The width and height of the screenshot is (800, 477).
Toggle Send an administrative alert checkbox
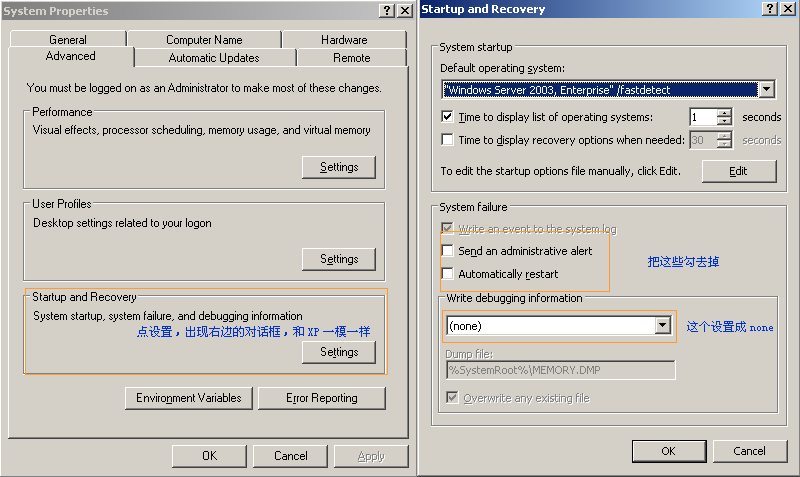(x=448, y=251)
